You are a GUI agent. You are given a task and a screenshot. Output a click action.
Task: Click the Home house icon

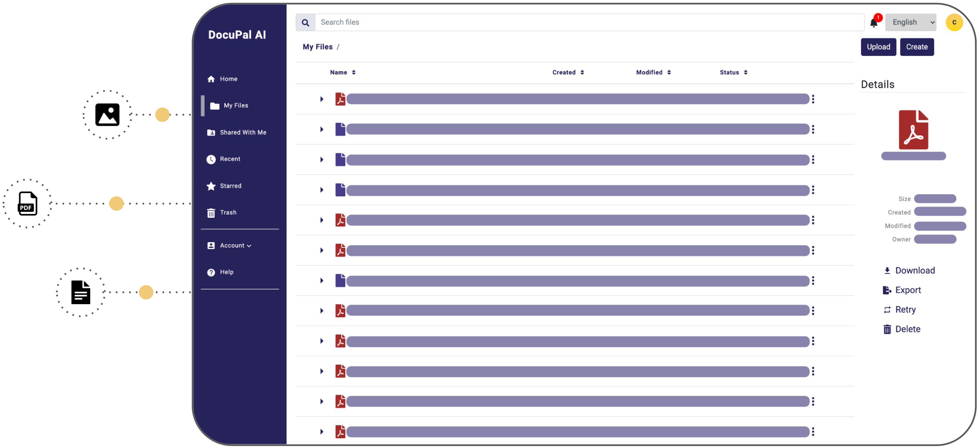pos(211,79)
